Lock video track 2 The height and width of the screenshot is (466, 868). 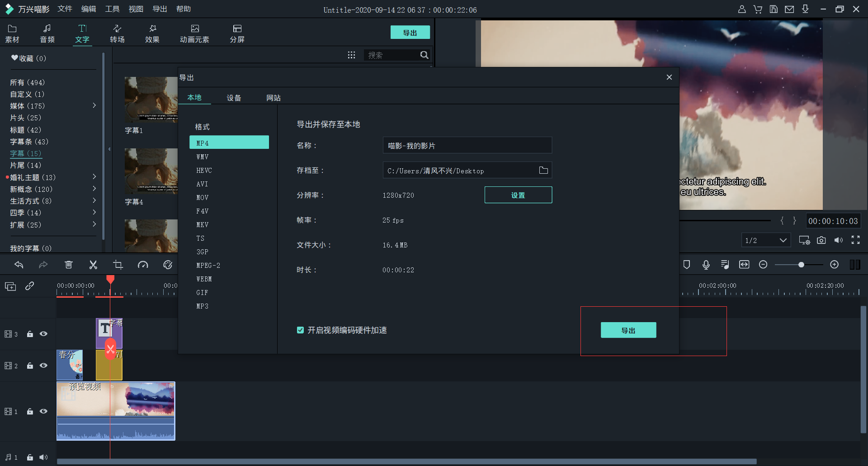click(x=30, y=366)
